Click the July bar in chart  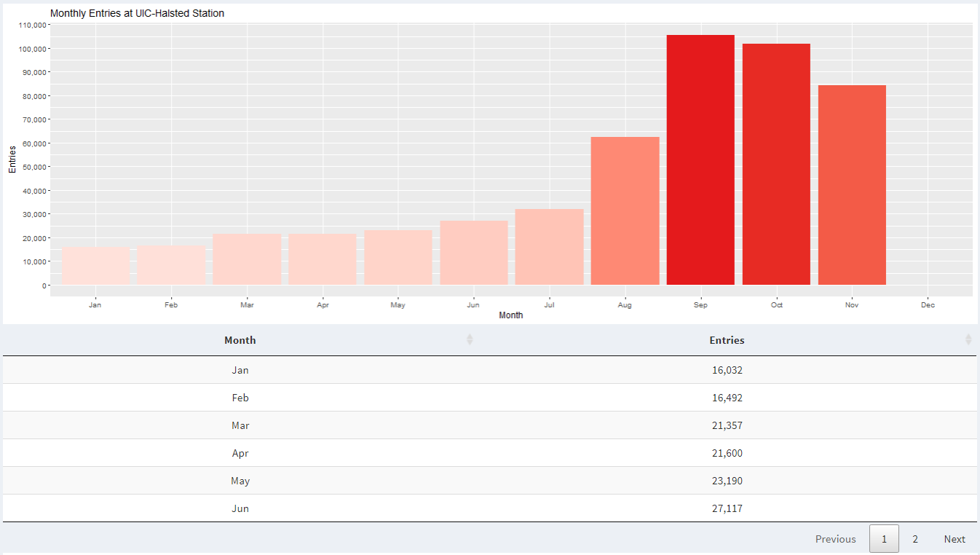(549, 247)
